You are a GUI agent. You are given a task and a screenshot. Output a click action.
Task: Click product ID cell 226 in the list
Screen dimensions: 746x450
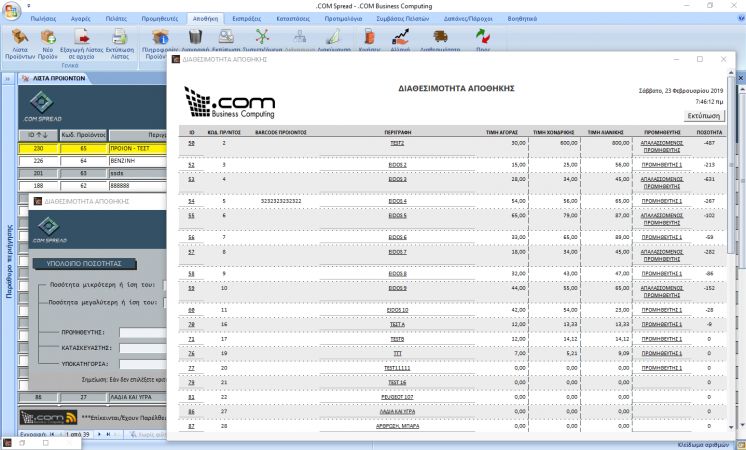point(39,161)
